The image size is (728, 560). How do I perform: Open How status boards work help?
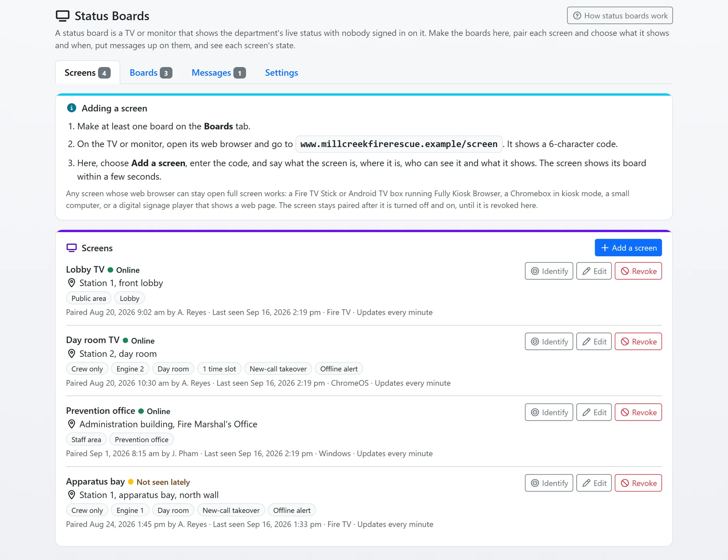[x=620, y=16]
